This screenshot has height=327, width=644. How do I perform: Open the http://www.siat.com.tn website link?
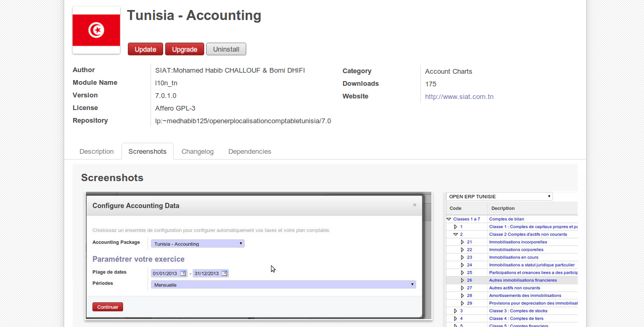coord(459,96)
